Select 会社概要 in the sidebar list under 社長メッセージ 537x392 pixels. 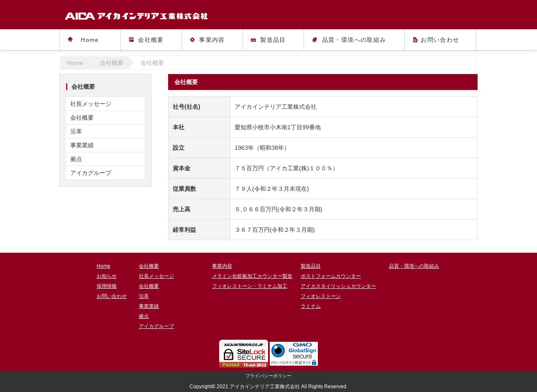(x=105, y=118)
